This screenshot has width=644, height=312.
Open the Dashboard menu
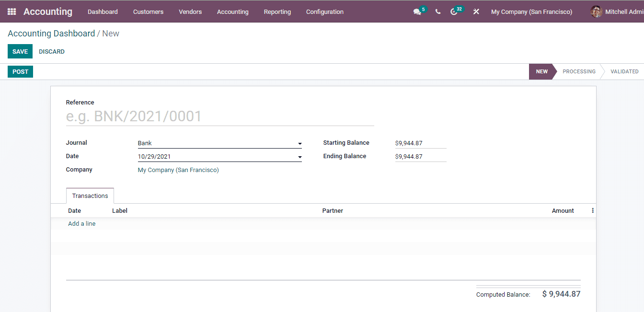[x=103, y=11]
